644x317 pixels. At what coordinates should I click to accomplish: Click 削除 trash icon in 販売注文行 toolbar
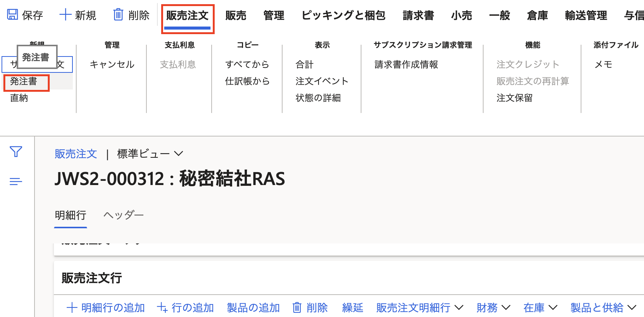pyautogui.click(x=297, y=308)
